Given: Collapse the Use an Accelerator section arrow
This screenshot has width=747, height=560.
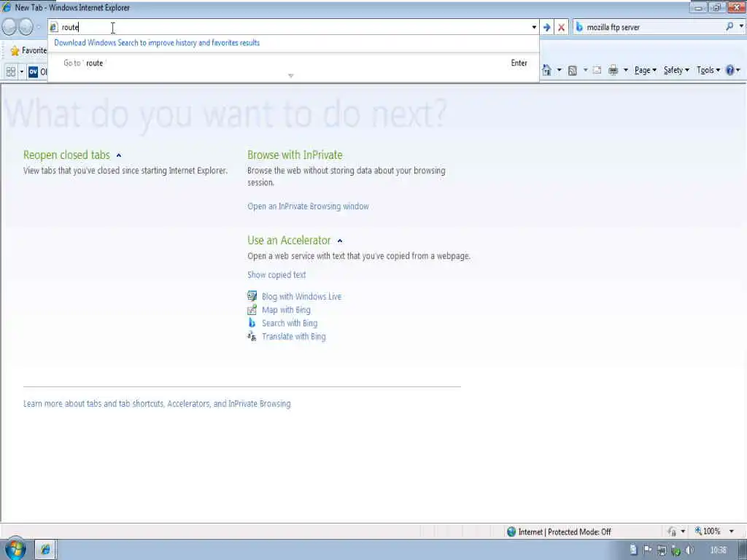Looking at the screenshot, I should coord(340,241).
